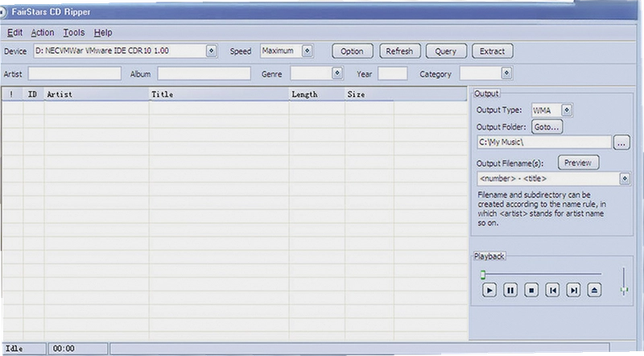Stop playback using the stop icon

click(x=531, y=290)
